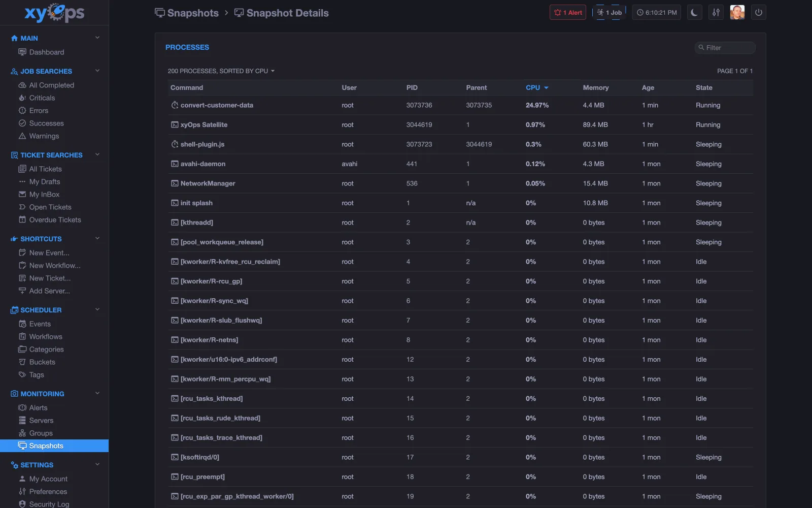Sort by CPU column header

[537, 87]
